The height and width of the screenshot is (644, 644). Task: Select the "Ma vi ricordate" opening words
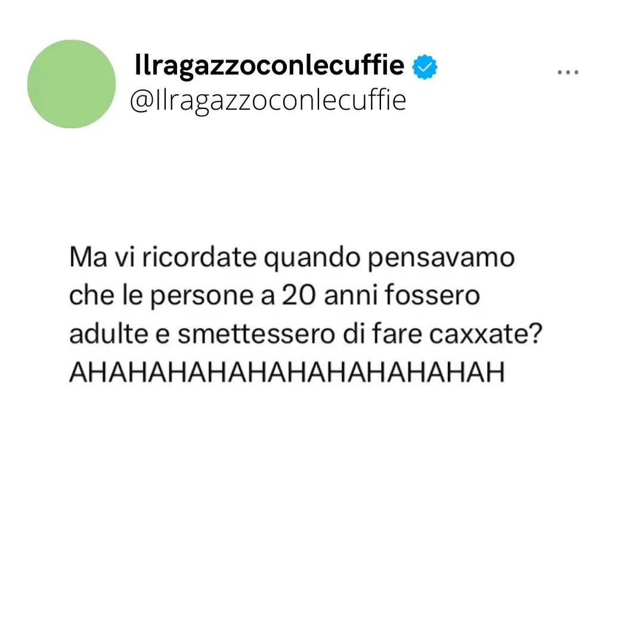[163, 258]
